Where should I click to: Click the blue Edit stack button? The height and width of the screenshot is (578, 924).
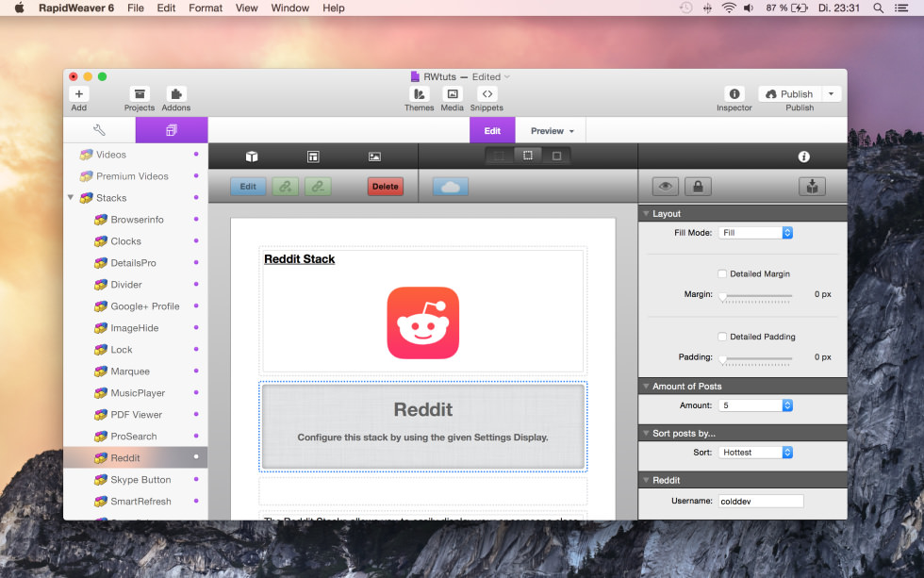248,187
